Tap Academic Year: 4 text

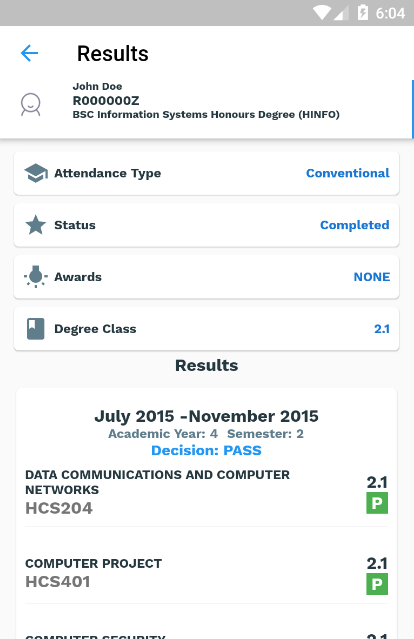[x=163, y=434]
